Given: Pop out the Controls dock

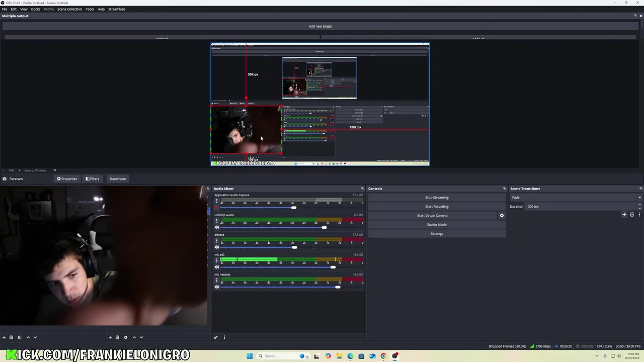Looking at the screenshot, I should coord(505,189).
